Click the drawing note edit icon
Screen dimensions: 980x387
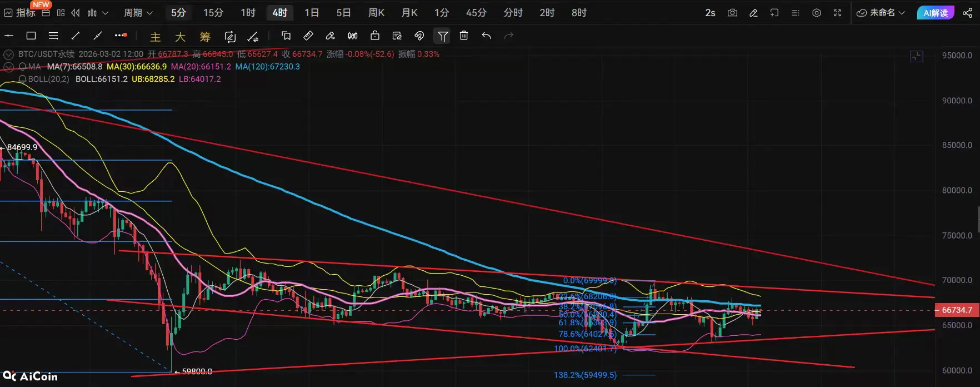point(397,36)
